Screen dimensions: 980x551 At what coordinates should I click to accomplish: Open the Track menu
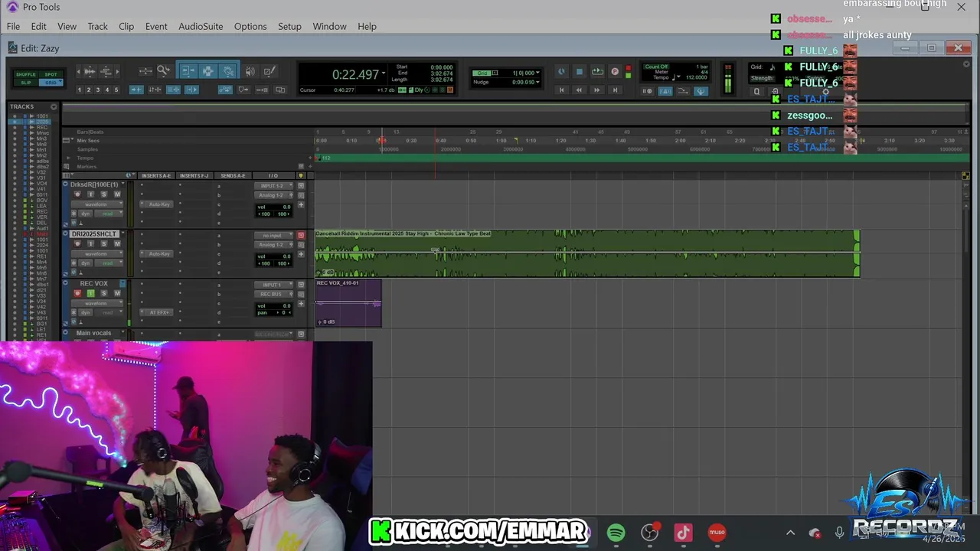(x=97, y=26)
